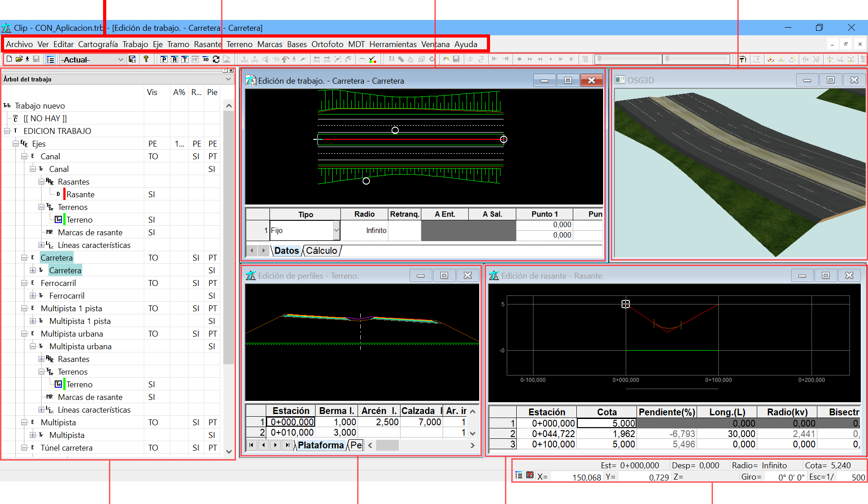Click the Plataforma tab in perfiles window

click(x=321, y=445)
